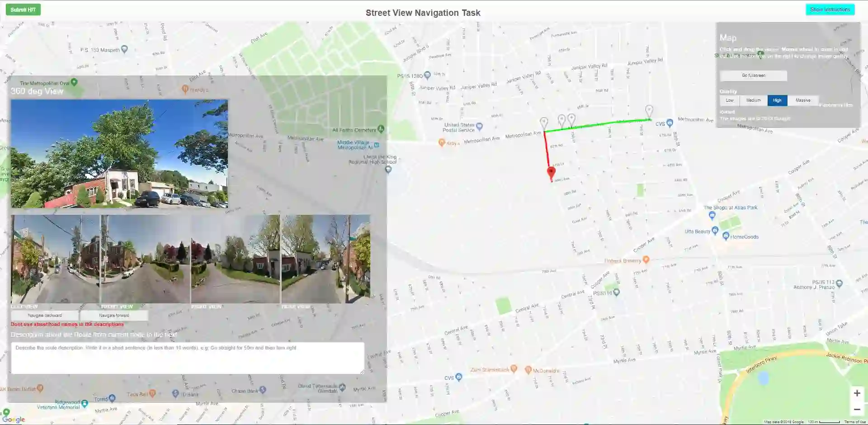The height and width of the screenshot is (425, 868).
Task: Click the PS/IS 113 Anthony J. Pranzo pin
Action: (x=839, y=284)
